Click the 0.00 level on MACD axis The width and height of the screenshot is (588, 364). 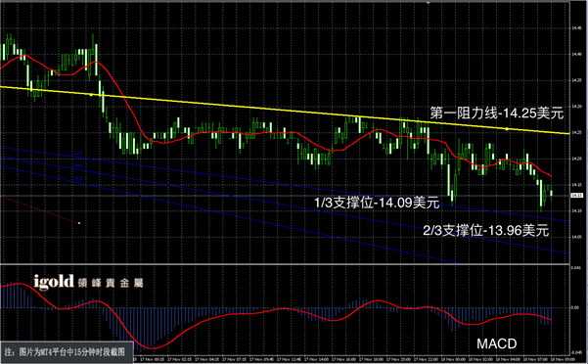click(575, 307)
